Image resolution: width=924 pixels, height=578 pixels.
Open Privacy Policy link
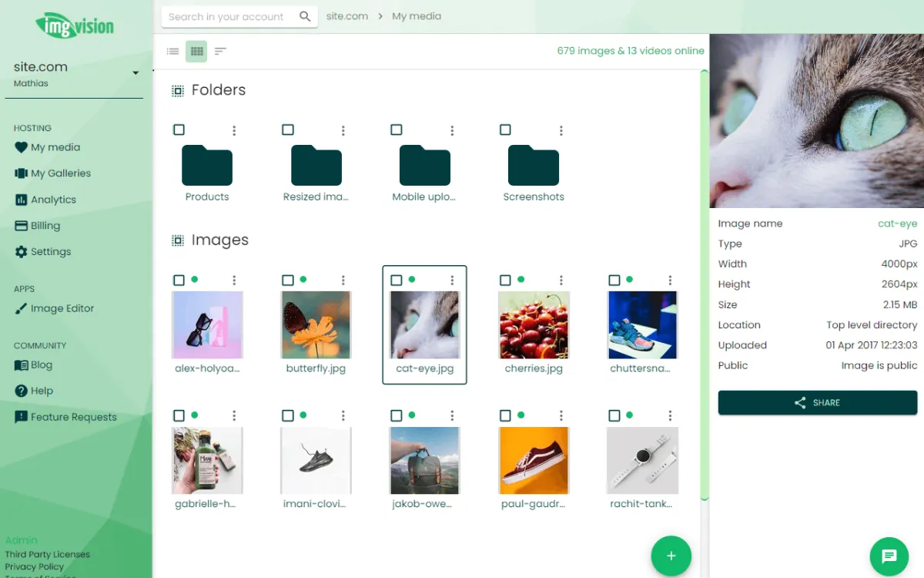[x=35, y=566]
